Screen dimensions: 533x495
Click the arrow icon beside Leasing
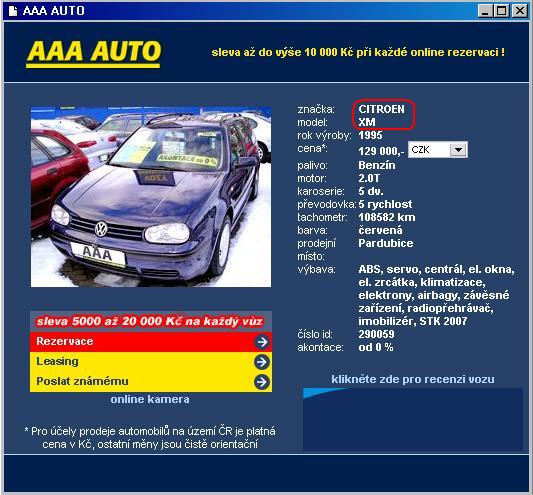tap(262, 362)
